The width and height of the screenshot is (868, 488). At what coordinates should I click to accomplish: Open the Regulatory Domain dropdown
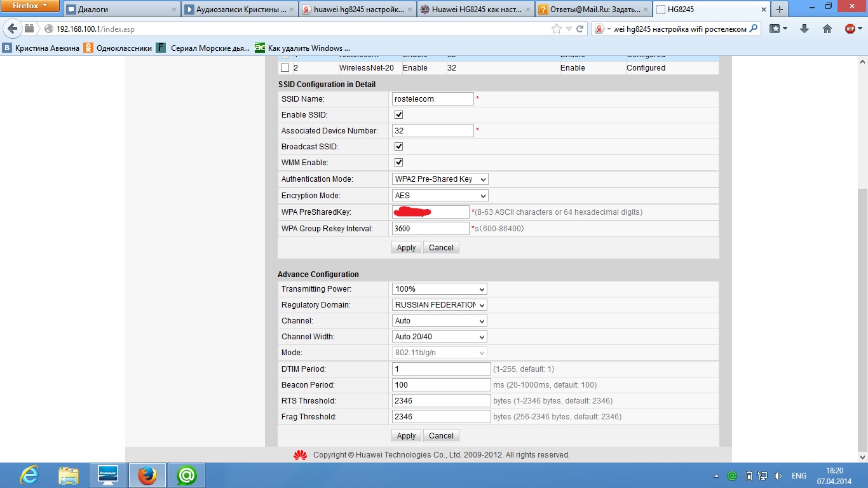pos(440,305)
